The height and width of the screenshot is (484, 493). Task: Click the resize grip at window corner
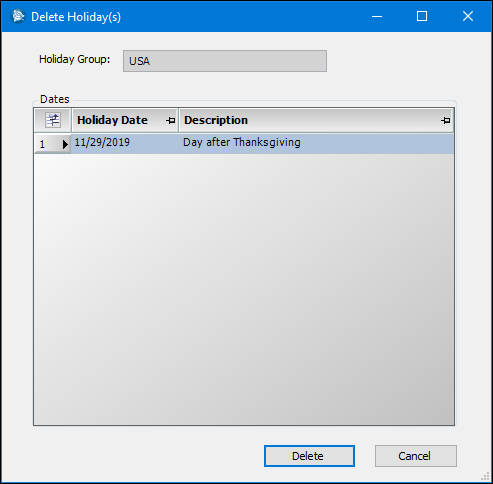pos(486,477)
